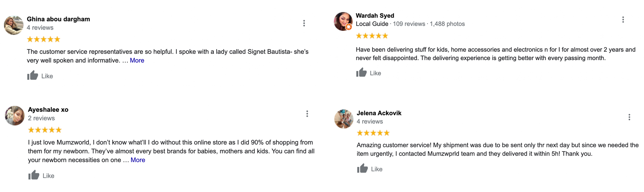Open three-dot menu on Ayeshalee xo's review
Viewport: 644px width, 192px height.
307,114
